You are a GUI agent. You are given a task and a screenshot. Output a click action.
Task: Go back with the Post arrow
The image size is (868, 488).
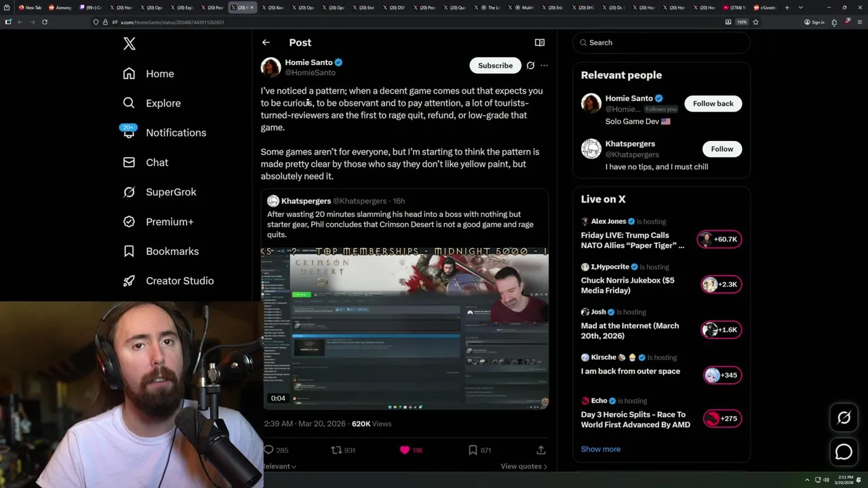tap(266, 42)
